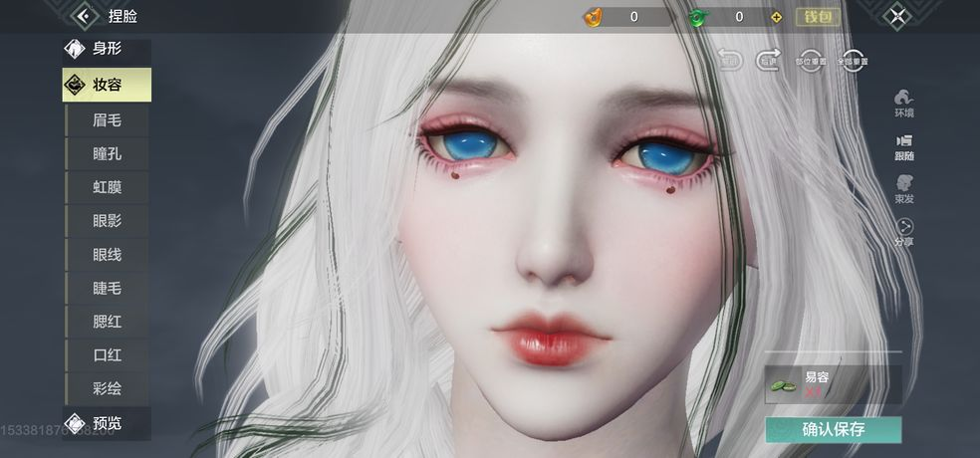Close the face editor with X icon
Screen dimensions: 980x458
point(898,16)
